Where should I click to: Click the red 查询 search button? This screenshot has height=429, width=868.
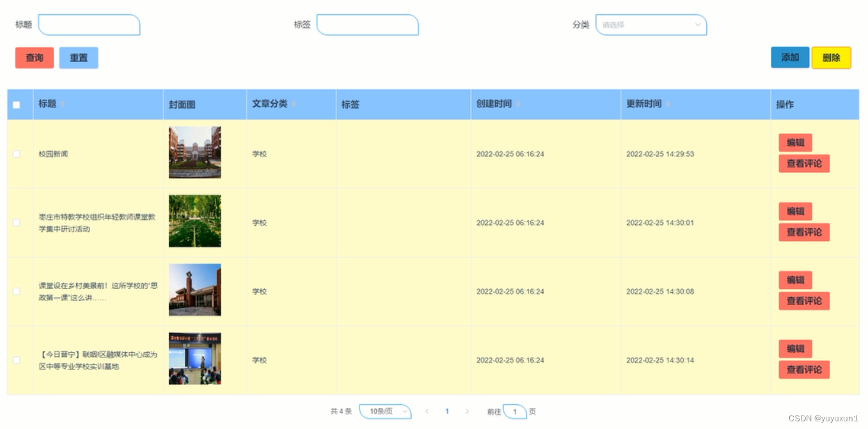click(34, 58)
